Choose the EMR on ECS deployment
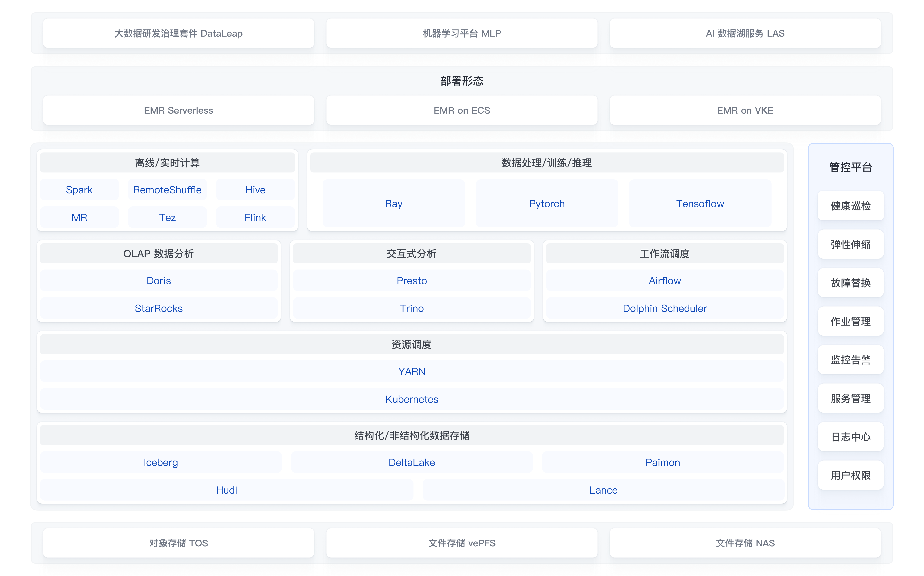 pyautogui.click(x=462, y=111)
